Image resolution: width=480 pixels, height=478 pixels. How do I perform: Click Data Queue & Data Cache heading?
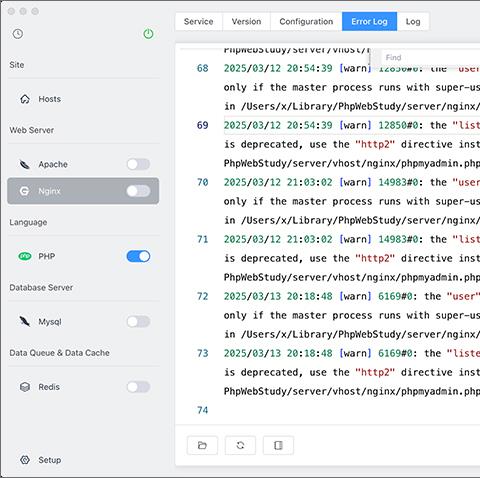[59, 353]
